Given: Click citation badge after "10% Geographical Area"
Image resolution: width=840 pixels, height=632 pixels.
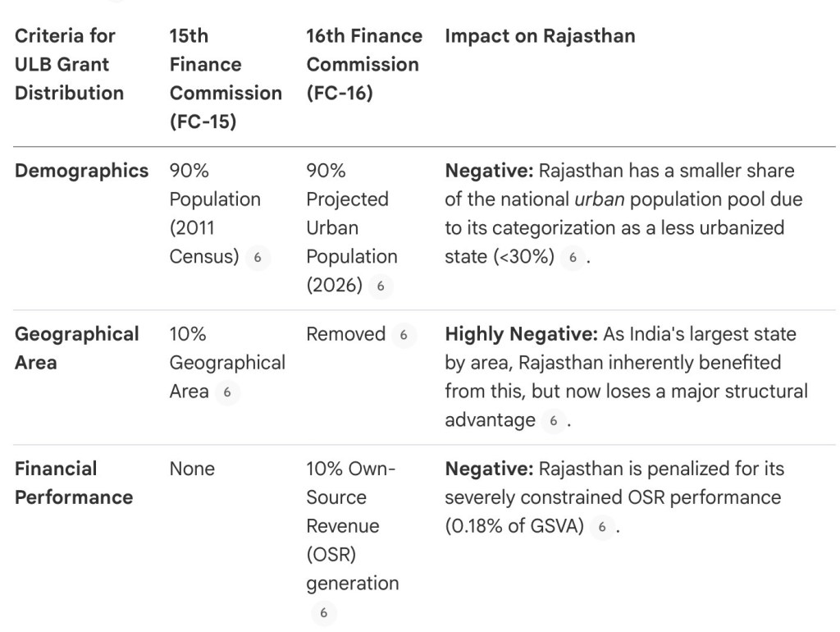Looking at the screenshot, I should (227, 392).
